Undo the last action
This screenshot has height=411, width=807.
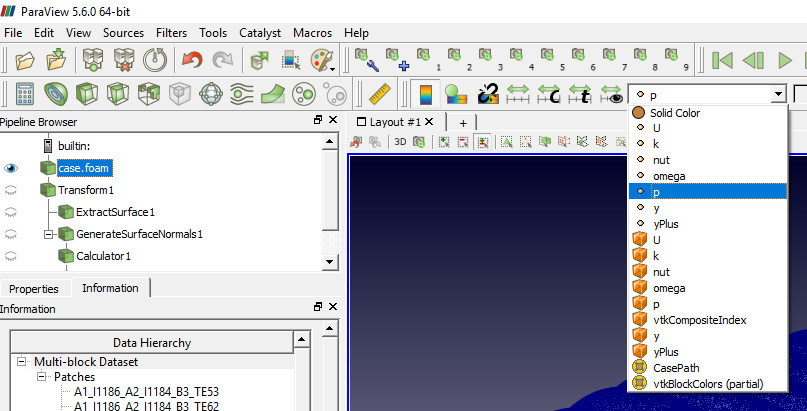[192, 61]
